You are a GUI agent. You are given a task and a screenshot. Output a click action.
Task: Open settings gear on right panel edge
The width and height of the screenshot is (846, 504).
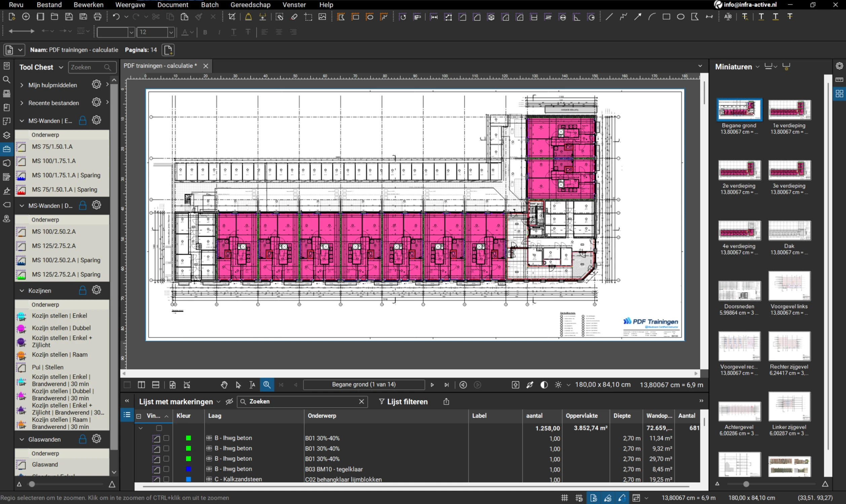(x=839, y=66)
